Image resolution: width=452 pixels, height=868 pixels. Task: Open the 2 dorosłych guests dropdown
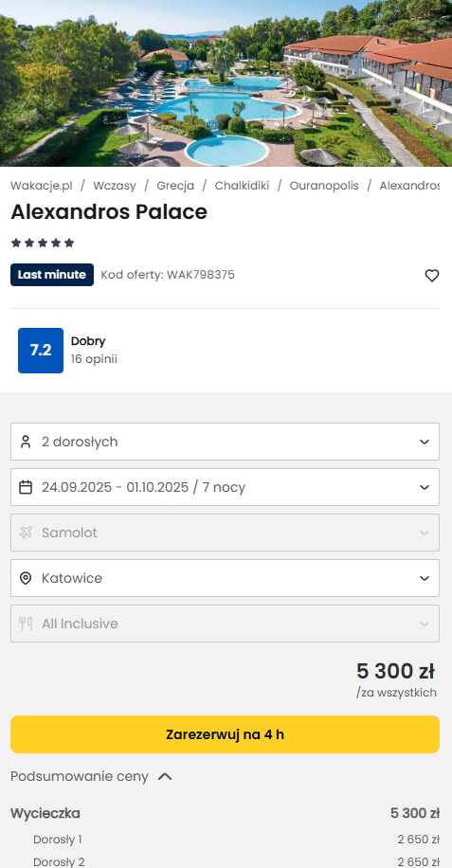(x=226, y=442)
